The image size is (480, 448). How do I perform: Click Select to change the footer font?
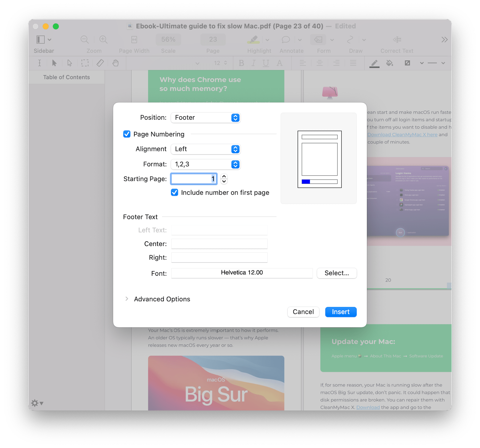point(337,273)
